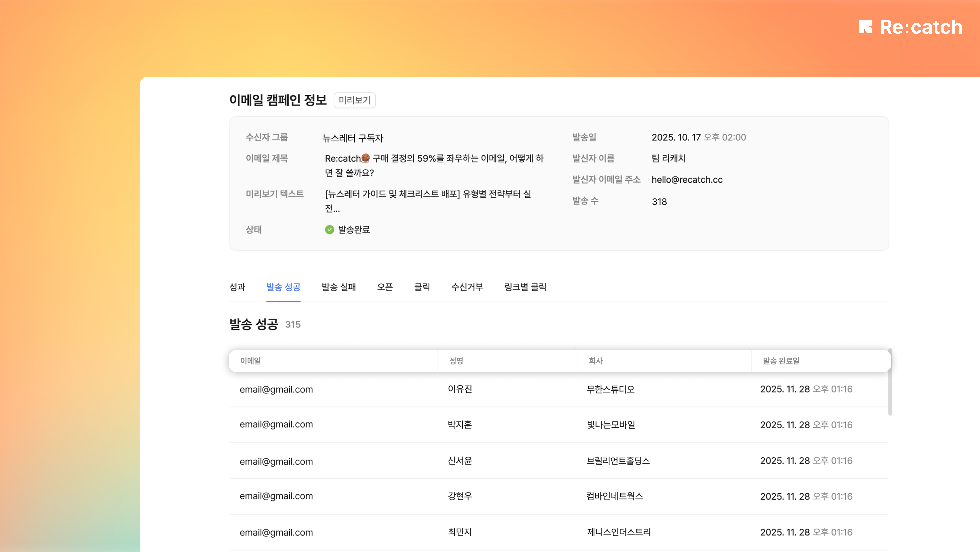The image size is (980, 552).
Task: Click the 발송 완료일 column header
Action: (x=781, y=361)
